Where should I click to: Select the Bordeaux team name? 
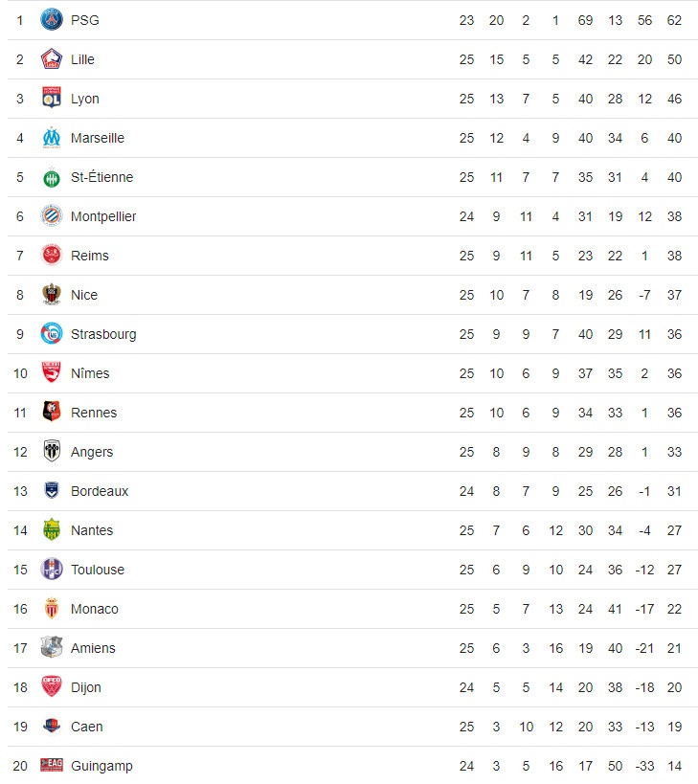[100, 491]
